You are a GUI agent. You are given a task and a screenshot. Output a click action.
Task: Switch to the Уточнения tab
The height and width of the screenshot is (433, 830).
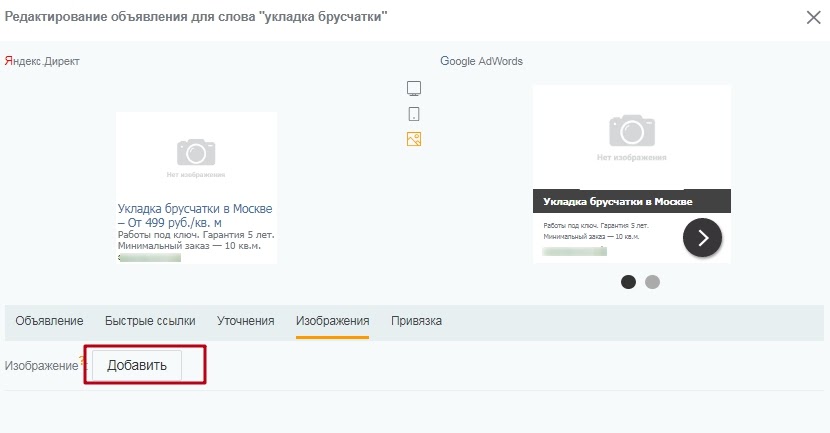[x=245, y=321]
